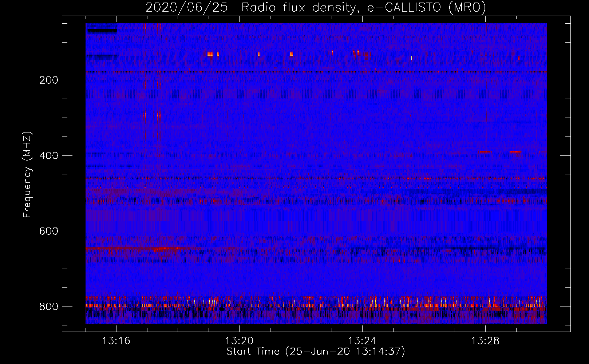
Task: Click the 600 frequency tick label
Action: tap(48, 232)
